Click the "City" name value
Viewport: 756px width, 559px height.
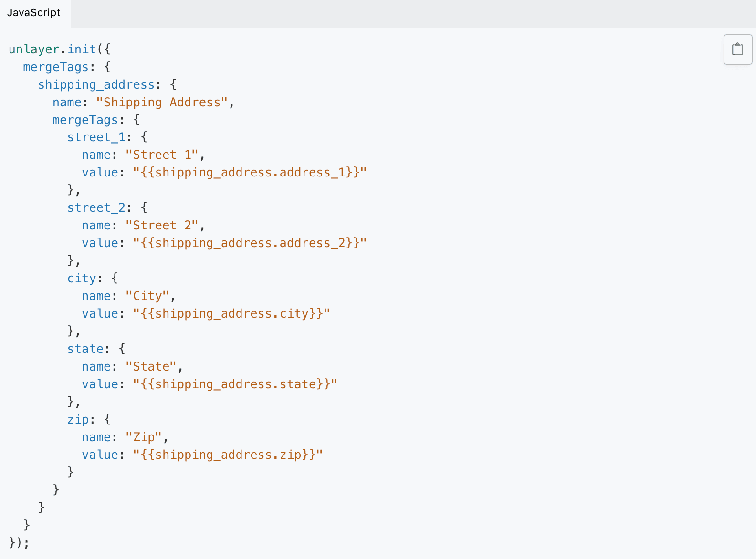point(147,296)
